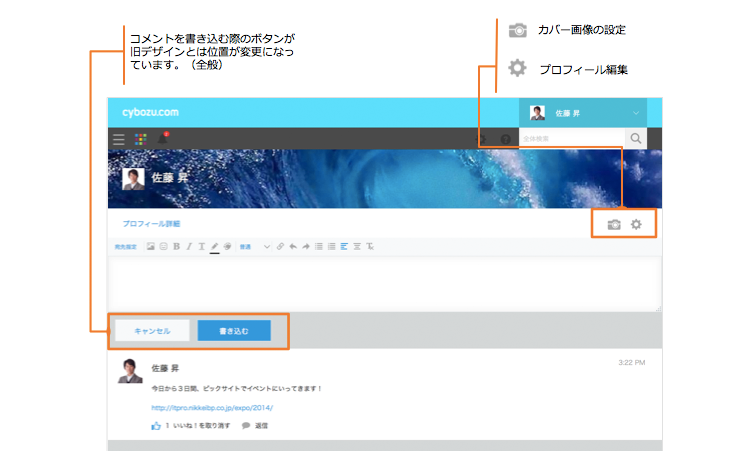
Task: Pick text color with the pen icon
Action: (214, 245)
